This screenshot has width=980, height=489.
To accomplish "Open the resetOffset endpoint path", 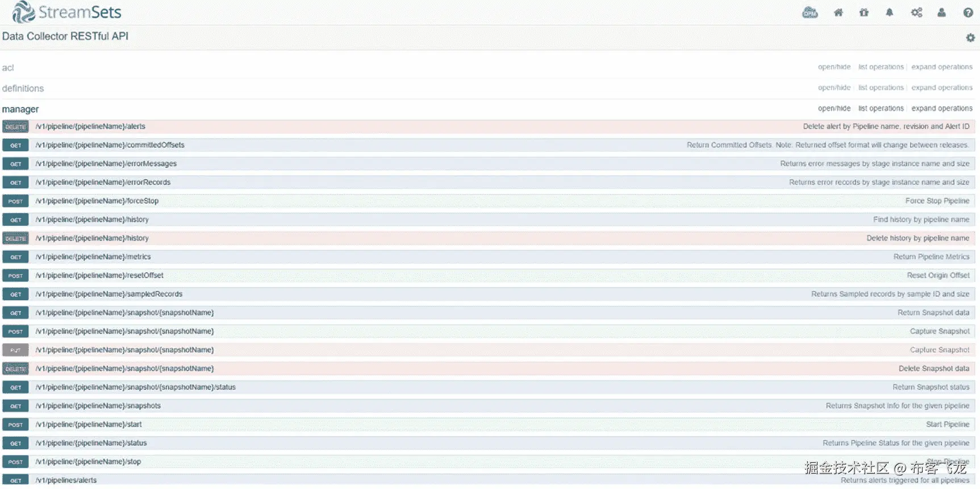I will click(x=99, y=275).
